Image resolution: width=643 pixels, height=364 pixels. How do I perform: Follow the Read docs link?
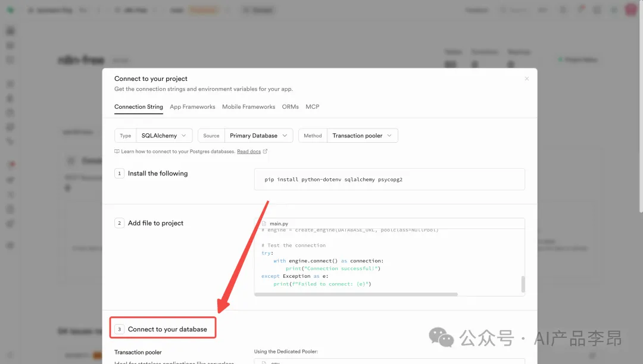click(249, 152)
